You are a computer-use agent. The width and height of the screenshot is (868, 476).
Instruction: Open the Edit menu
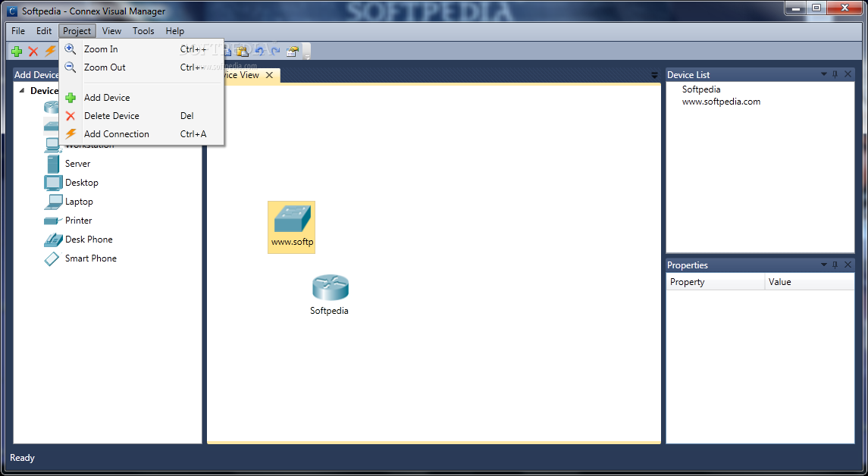point(44,31)
